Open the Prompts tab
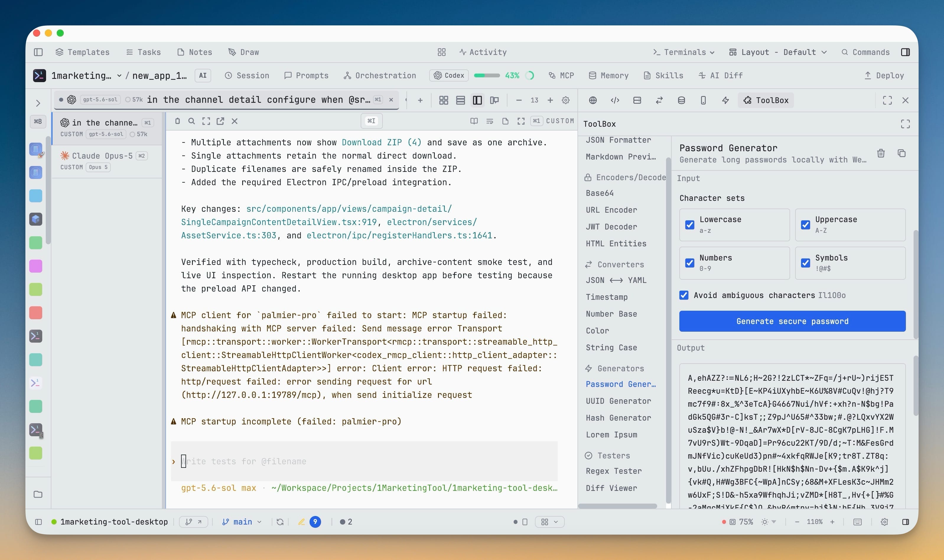 [x=306, y=76]
